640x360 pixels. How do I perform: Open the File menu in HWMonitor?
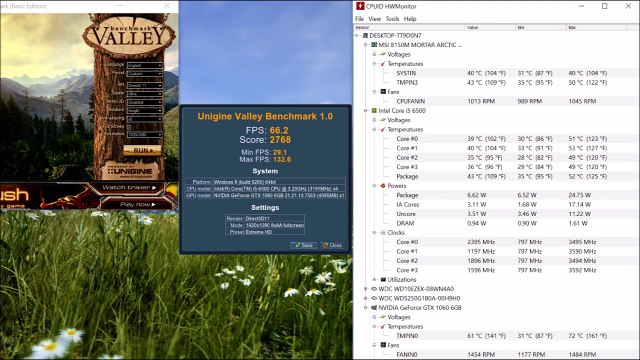pyautogui.click(x=360, y=19)
